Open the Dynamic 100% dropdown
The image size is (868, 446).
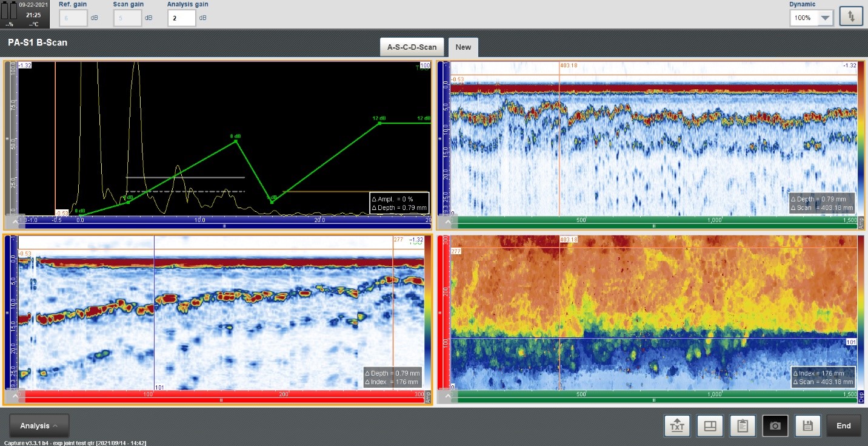tap(812, 18)
